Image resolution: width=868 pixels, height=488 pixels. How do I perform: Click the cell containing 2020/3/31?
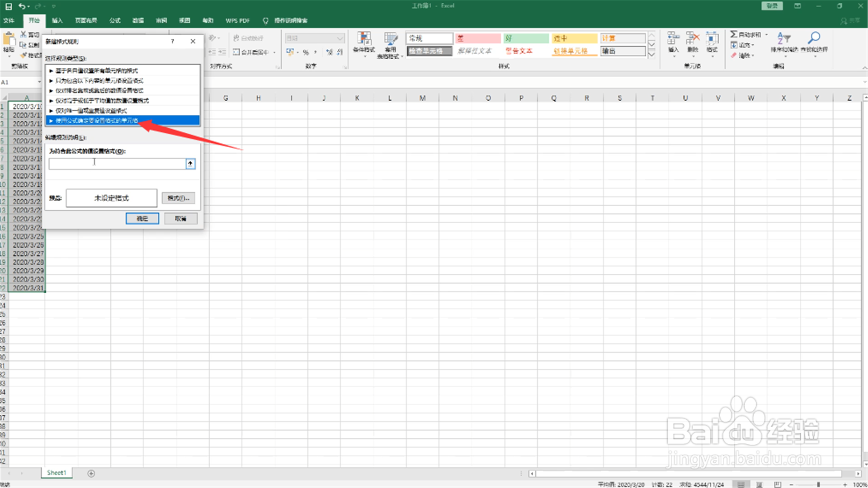click(x=27, y=288)
